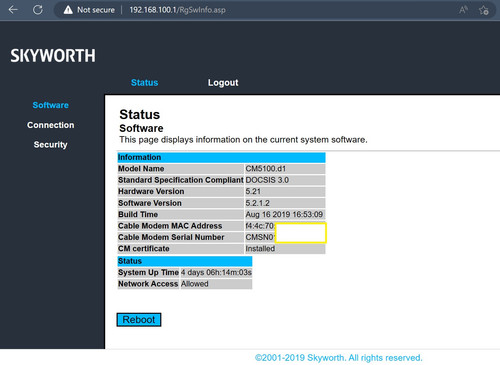Select the Logout tab
This screenshot has width=500, height=365.
[223, 83]
